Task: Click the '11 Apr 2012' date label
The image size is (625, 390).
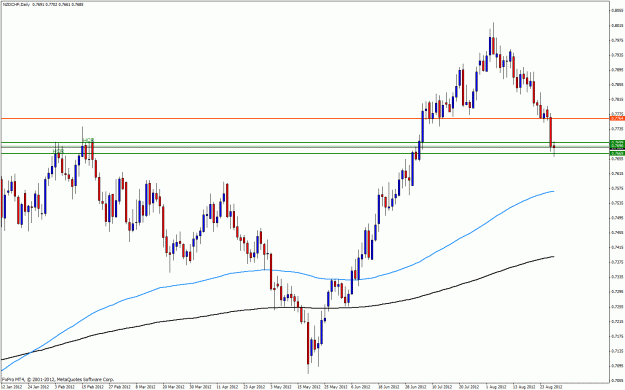Action: (x=226, y=387)
